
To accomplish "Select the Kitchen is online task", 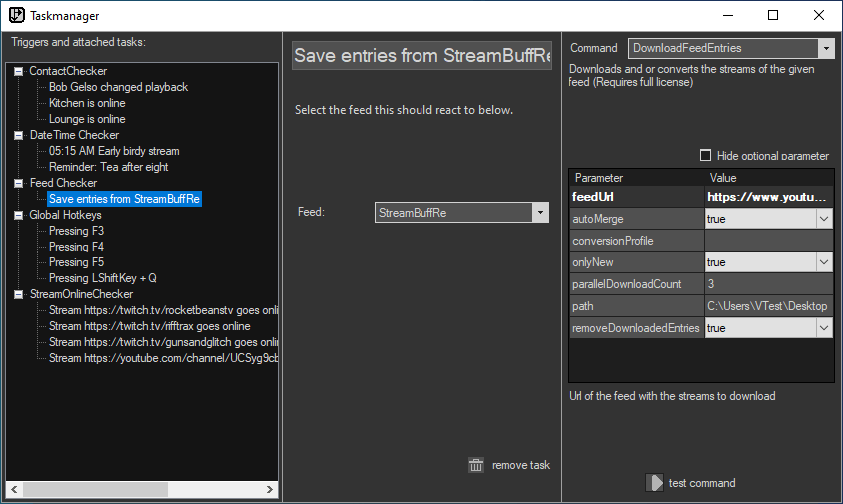I will point(87,103).
